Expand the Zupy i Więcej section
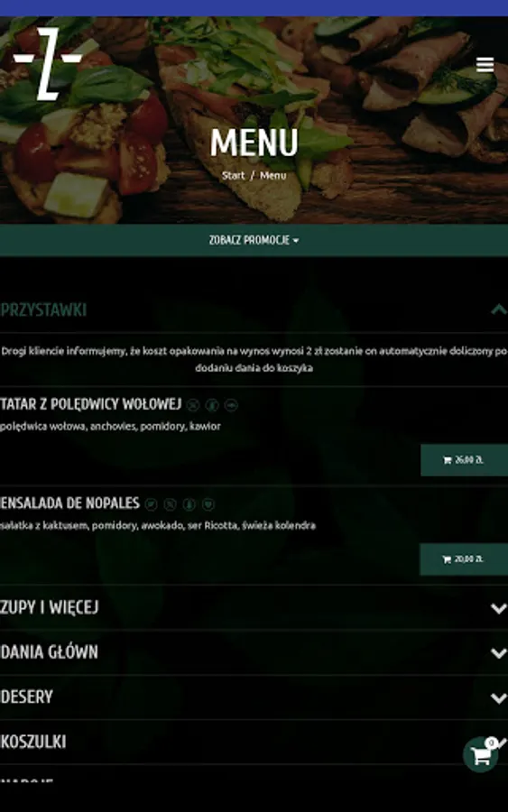Viewport: 508px width, 812px height. coord(254,607)
